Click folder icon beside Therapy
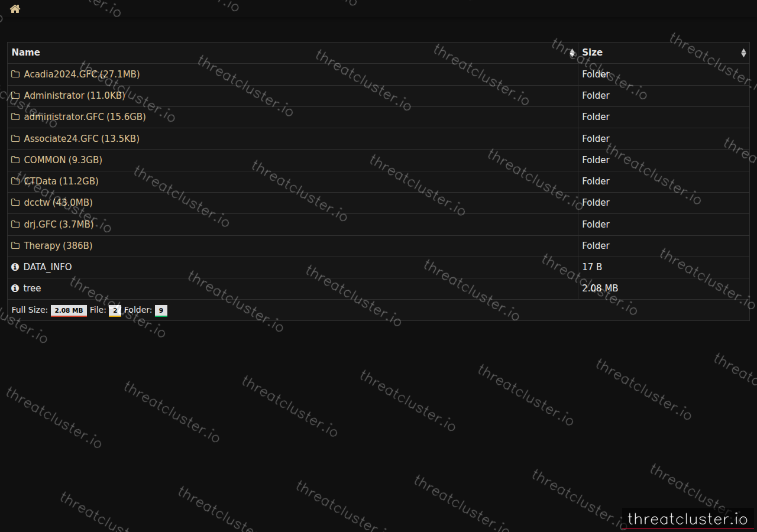The image size is (757, 532). [x=15, y=246]
